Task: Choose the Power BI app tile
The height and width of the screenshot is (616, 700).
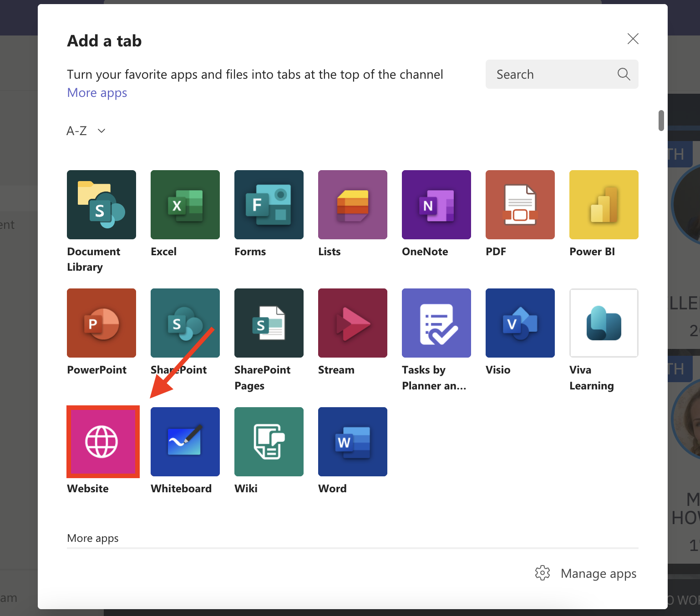Action: pos(604,205)
